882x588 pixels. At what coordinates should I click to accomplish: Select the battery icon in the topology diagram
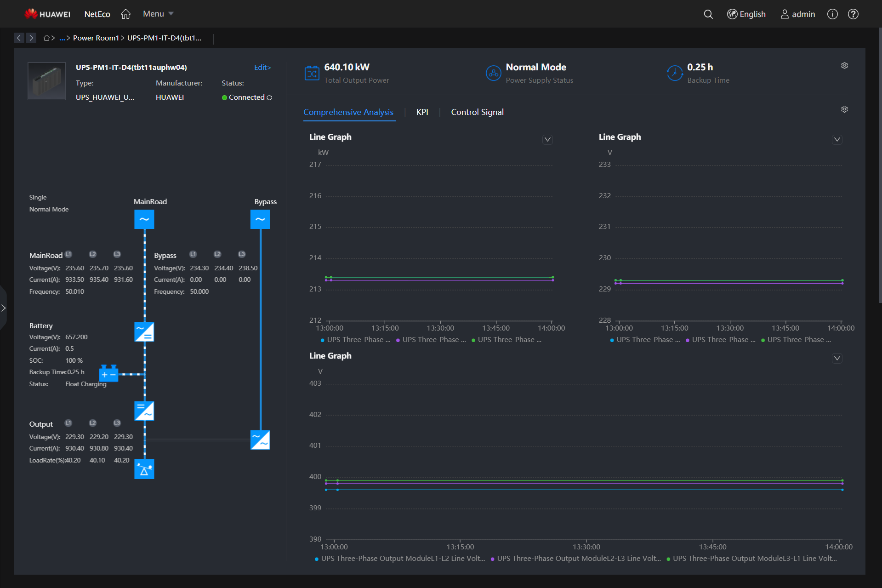click(108, 373)
